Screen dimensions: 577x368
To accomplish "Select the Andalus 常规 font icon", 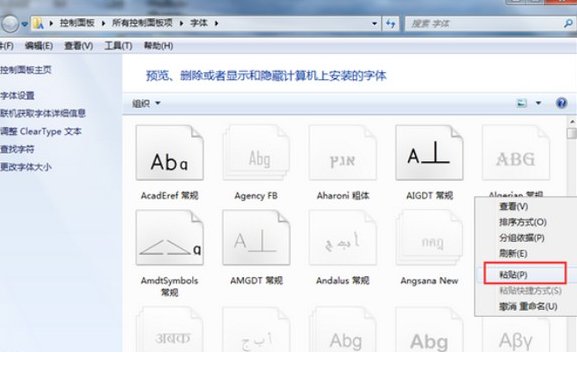I will [343, 238].
